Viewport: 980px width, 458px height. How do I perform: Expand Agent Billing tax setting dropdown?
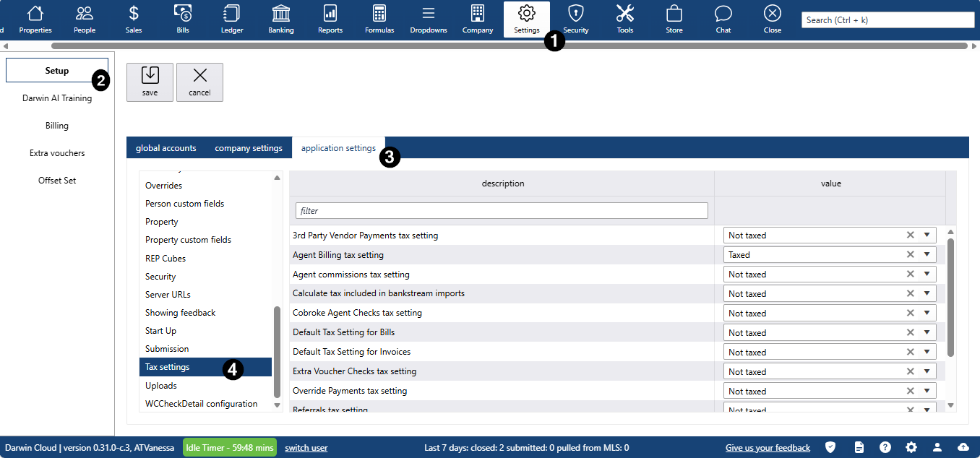coord(927,255)
